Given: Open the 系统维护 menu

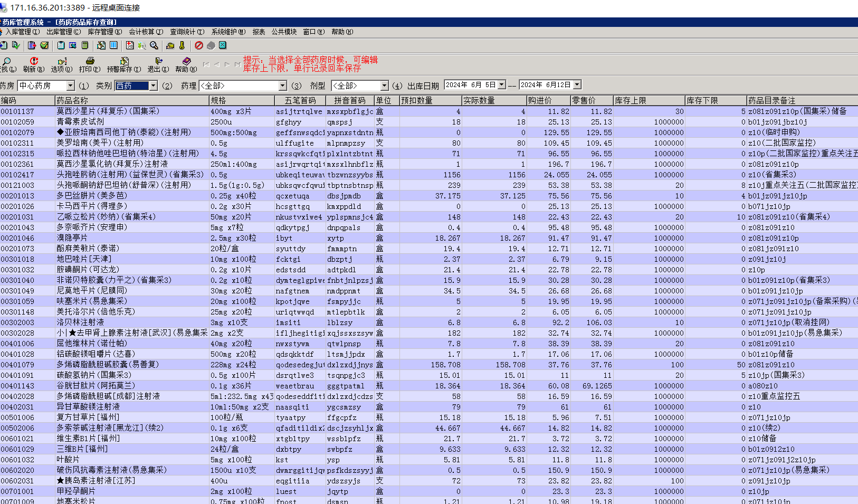Looking at the screenshot, I should coord(228,32).
